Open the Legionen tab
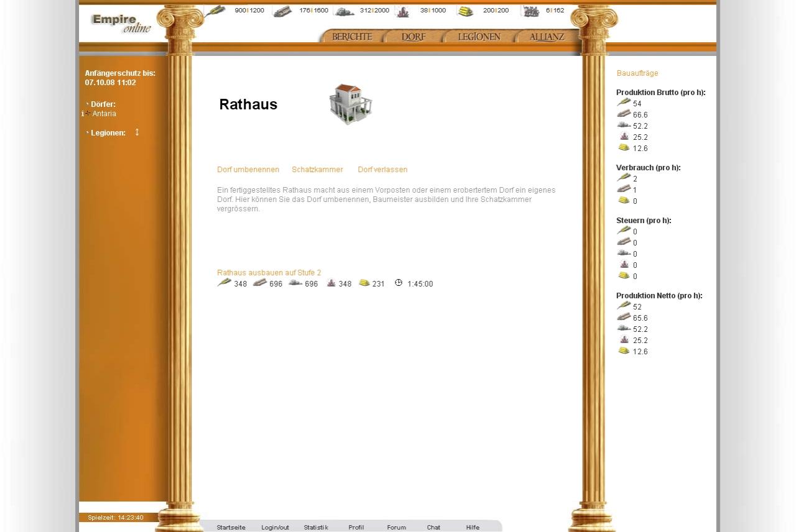The image size is (796, 532). [x=479, y=37]
